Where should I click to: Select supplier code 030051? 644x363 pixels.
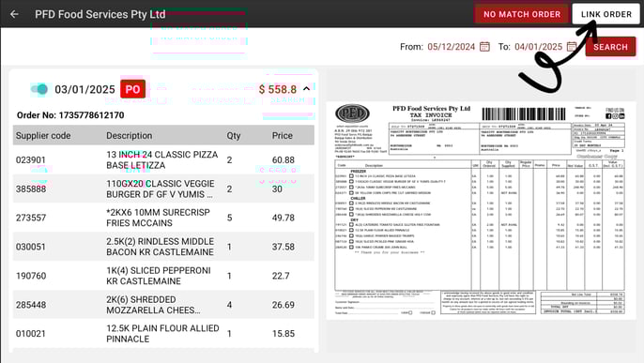(30, 247)
